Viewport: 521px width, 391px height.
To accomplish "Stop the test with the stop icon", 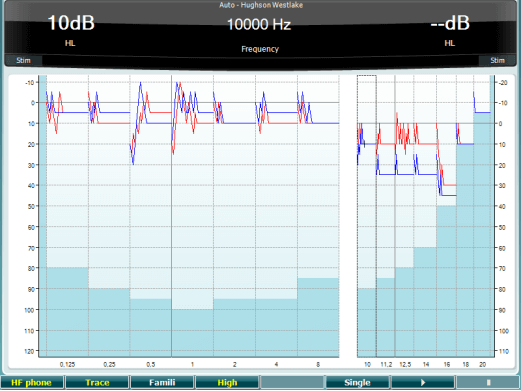I will (488, 382).
